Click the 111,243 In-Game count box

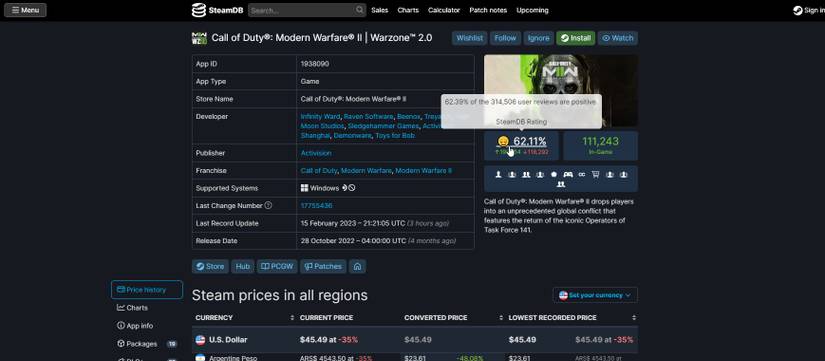click(600, 146)
